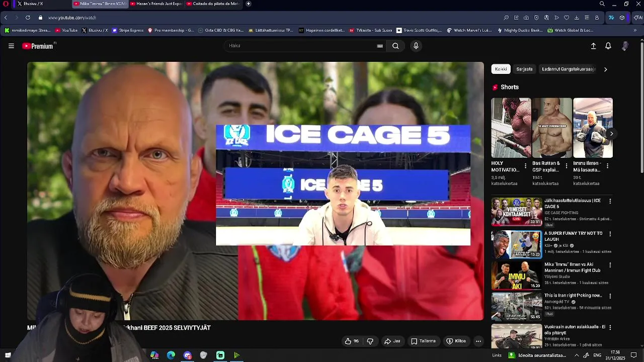The height and width of the screenshot is (362, 644).
Task: Show hidden system tray icons chevron
Action: pos(577,355)
